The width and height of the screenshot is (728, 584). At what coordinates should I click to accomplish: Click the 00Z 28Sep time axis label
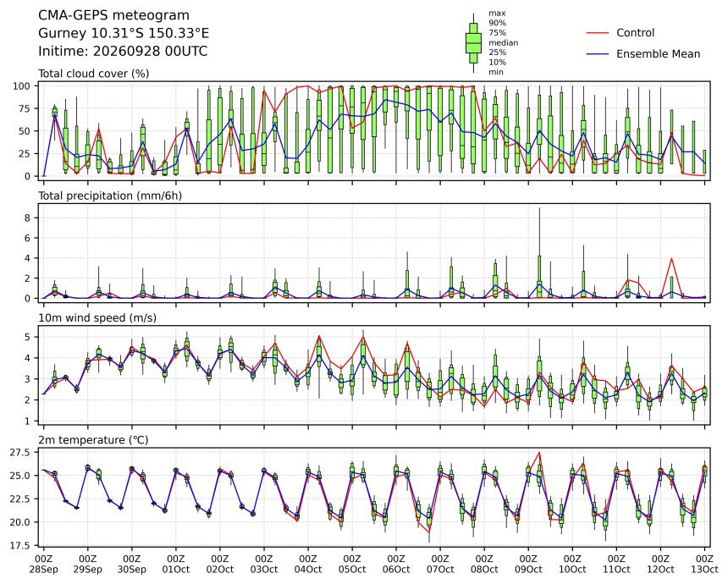click(x=44, y=564)
